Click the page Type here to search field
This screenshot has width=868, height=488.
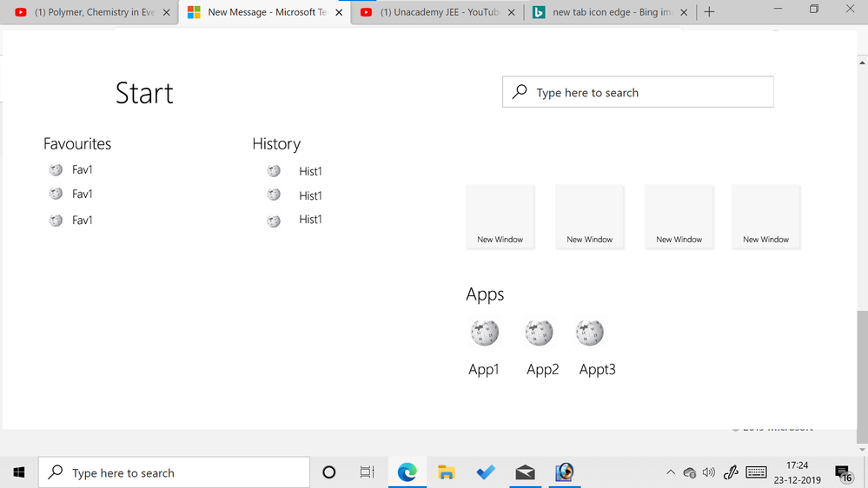pyautogui.click(x=638, y=92)
